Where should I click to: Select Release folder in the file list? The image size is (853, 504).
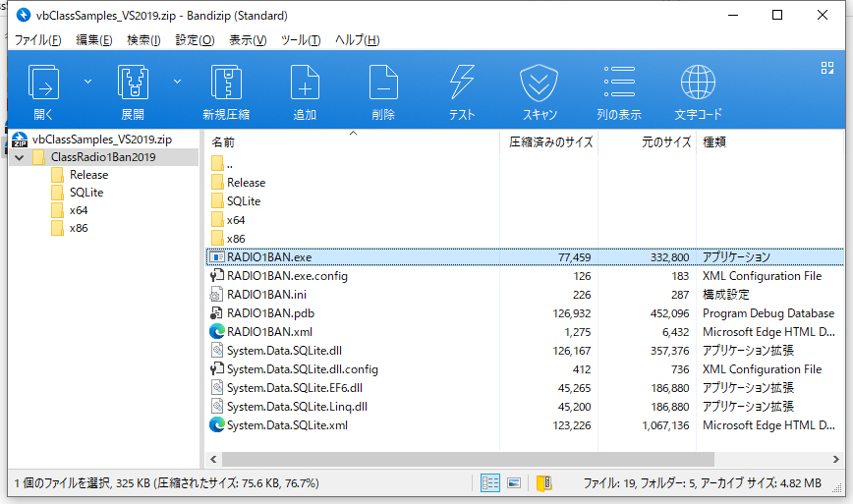pyautogui.click(x=246, y=183)
